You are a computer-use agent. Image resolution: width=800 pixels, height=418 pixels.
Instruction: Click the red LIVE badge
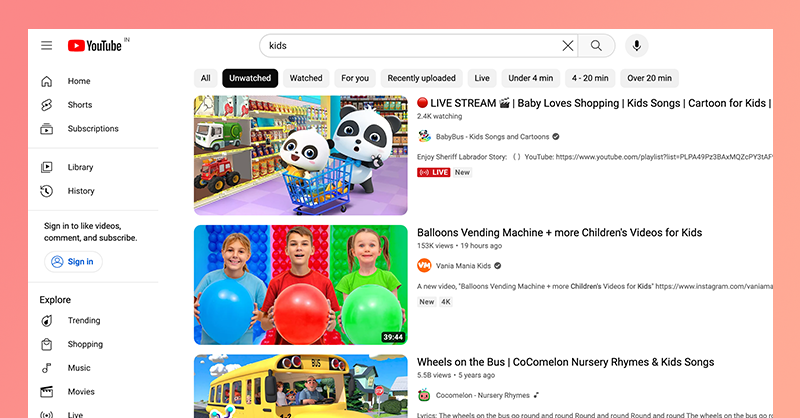pyautogui.click(x=433, y=173)
